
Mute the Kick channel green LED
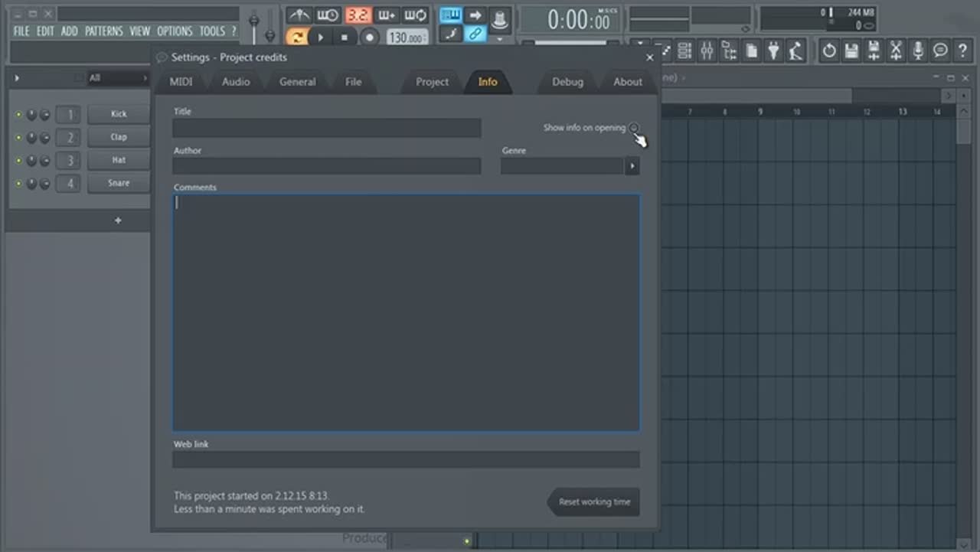tap(18, 115)
